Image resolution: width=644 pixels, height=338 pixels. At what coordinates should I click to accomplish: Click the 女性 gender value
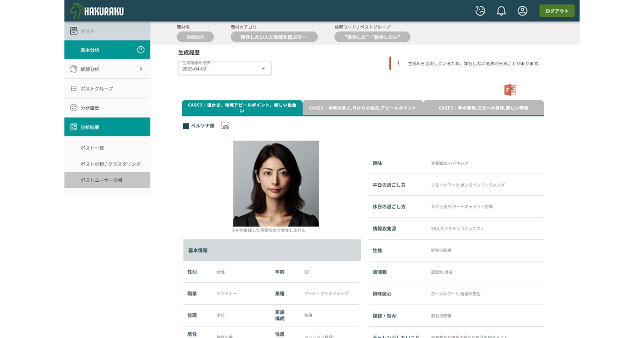(221, 272)
